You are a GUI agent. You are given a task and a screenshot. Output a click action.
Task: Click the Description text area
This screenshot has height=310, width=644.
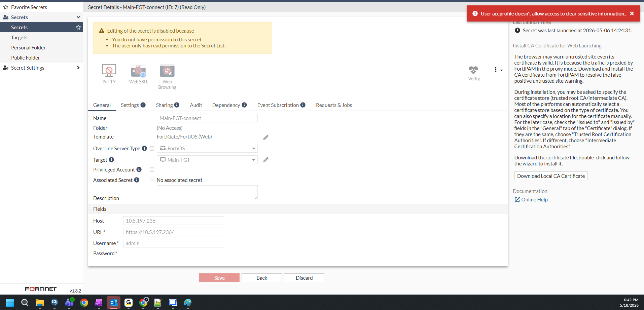pos(207,193)
